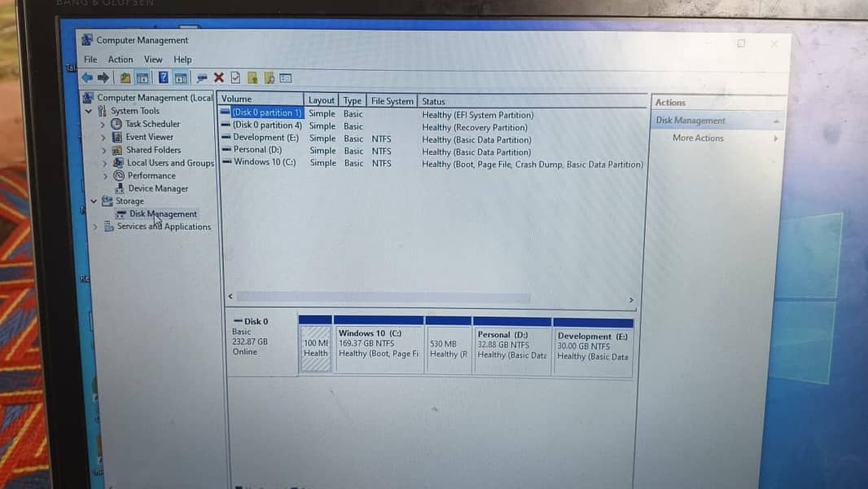The width and height of the screenshot is (868, 489).
Task: Select Computer Management (Local) root node
Action: pyautogui.click(x=155, y=98)
